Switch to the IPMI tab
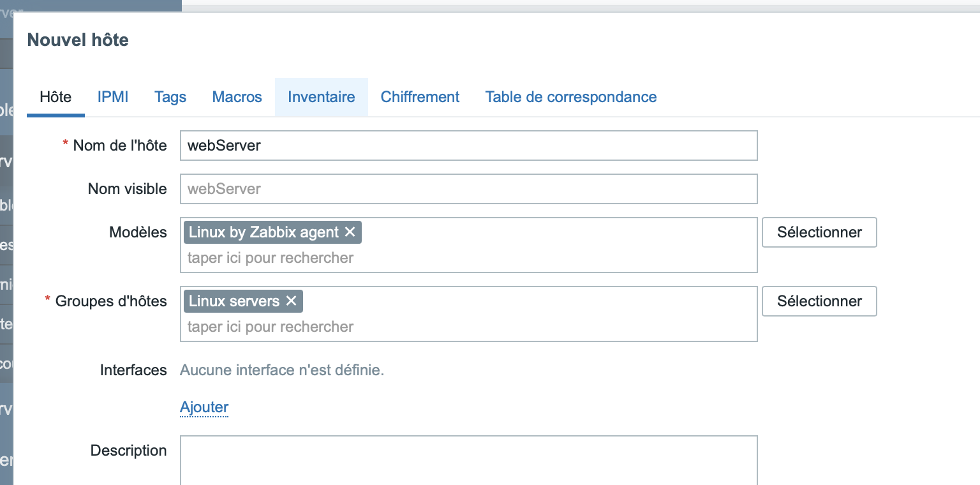Viewport: 980px width, 485px height. tap(113, 97)
